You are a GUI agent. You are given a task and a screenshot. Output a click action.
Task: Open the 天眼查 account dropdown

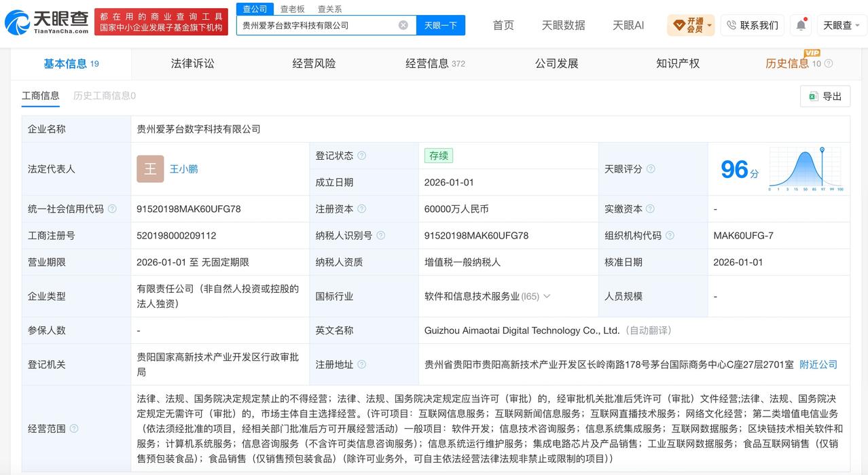click(x=842, y=25)
